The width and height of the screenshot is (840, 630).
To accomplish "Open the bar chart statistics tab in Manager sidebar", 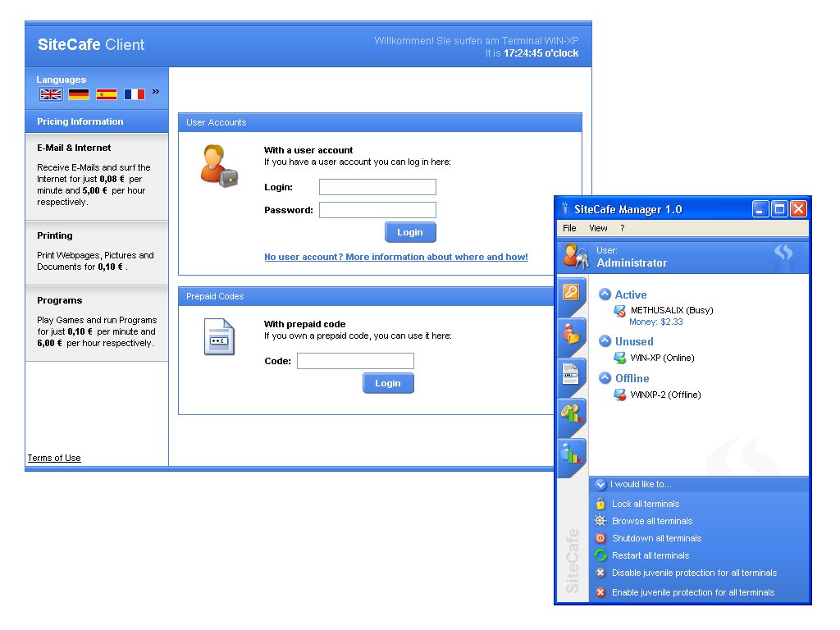I will tap(572, 454).
